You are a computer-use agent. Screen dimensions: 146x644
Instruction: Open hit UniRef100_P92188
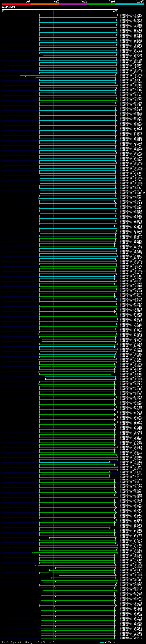(131, 308)
